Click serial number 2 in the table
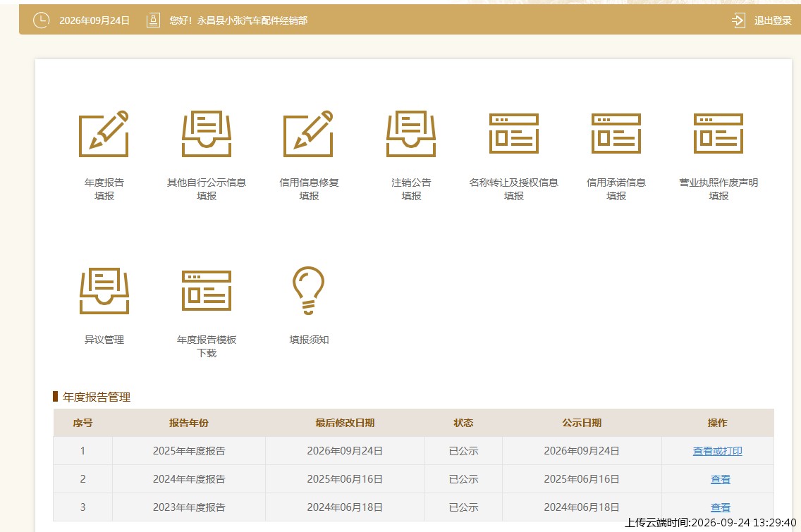This screenshot has height=532, width=801. 82,479
